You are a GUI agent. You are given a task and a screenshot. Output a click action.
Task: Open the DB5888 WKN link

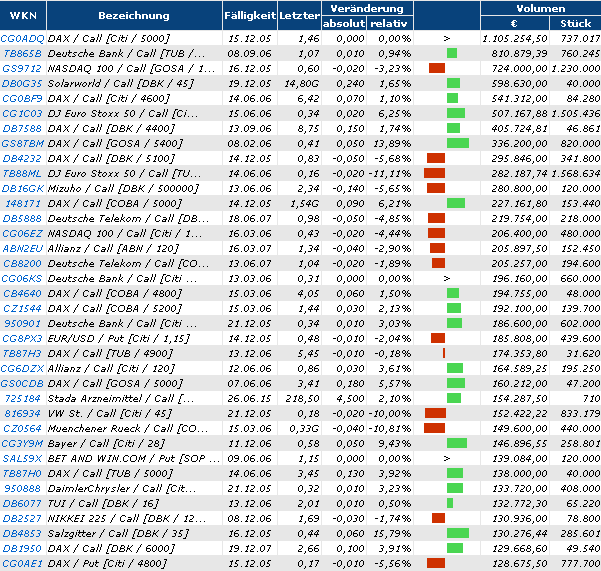22,218
